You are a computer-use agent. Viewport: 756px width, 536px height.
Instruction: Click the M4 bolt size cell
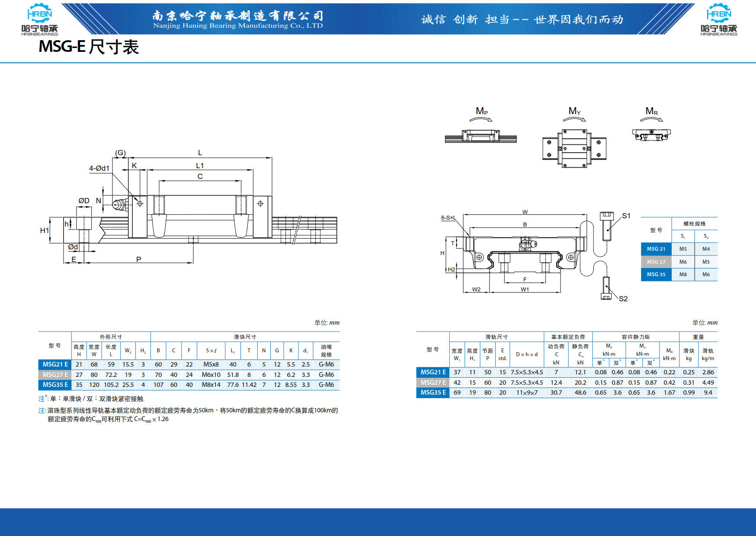pyautogui.click(x=706, y=249)
